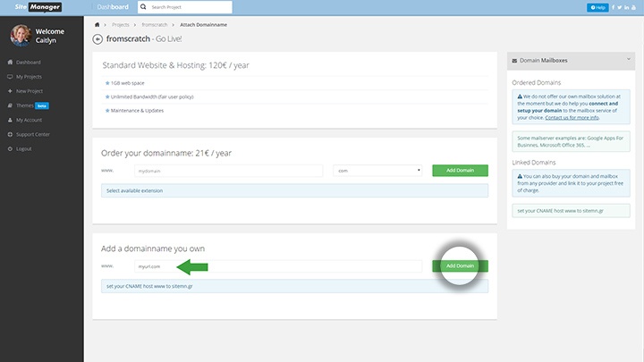The height and width of the screenshot is (362, 644).
Task: Click the Logout power icon
Action: [10, 148]
